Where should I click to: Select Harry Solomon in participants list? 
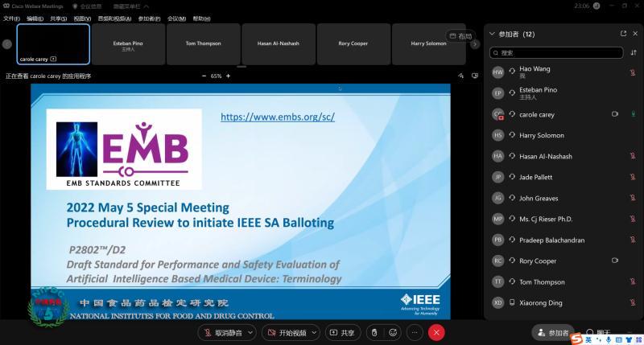(x=563, y=135)
